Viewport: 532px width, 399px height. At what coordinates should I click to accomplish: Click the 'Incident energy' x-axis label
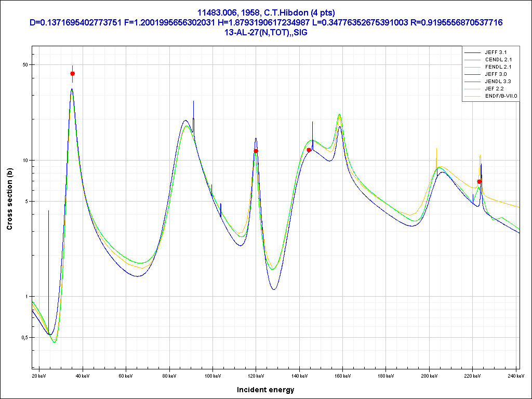pyautogui.click(x=265, y=390)
